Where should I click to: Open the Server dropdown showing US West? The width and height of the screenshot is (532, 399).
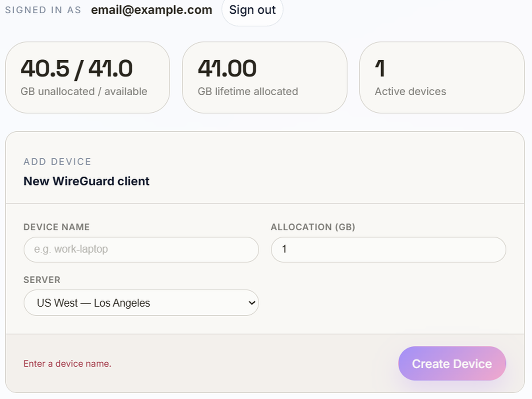[x=141, y=303]
